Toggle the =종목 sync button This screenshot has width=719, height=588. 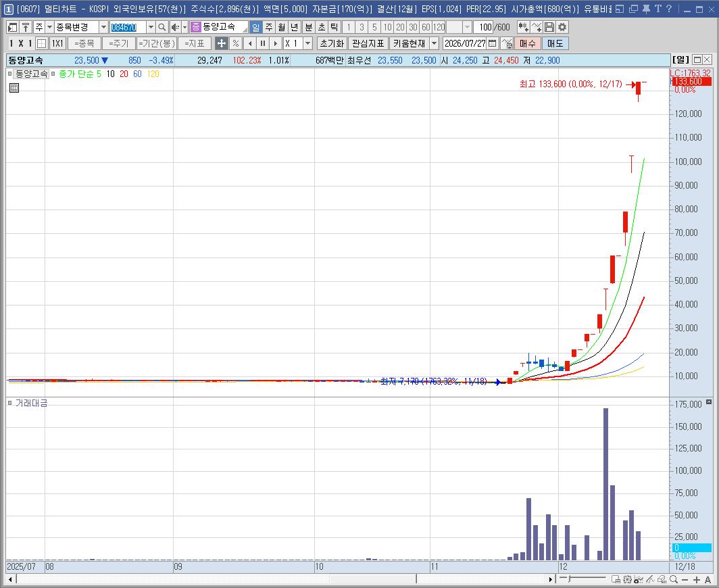84,43
